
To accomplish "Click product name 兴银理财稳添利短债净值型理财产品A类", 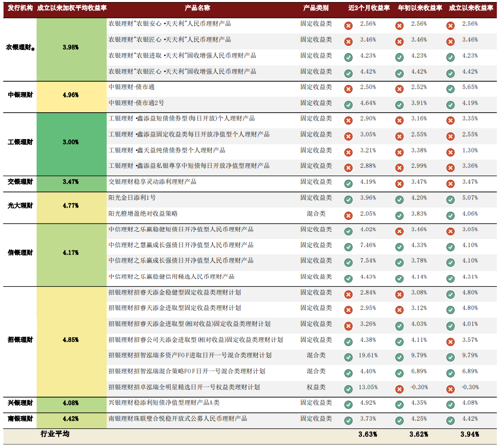I will pyautogui.click(x=164, y=403).
